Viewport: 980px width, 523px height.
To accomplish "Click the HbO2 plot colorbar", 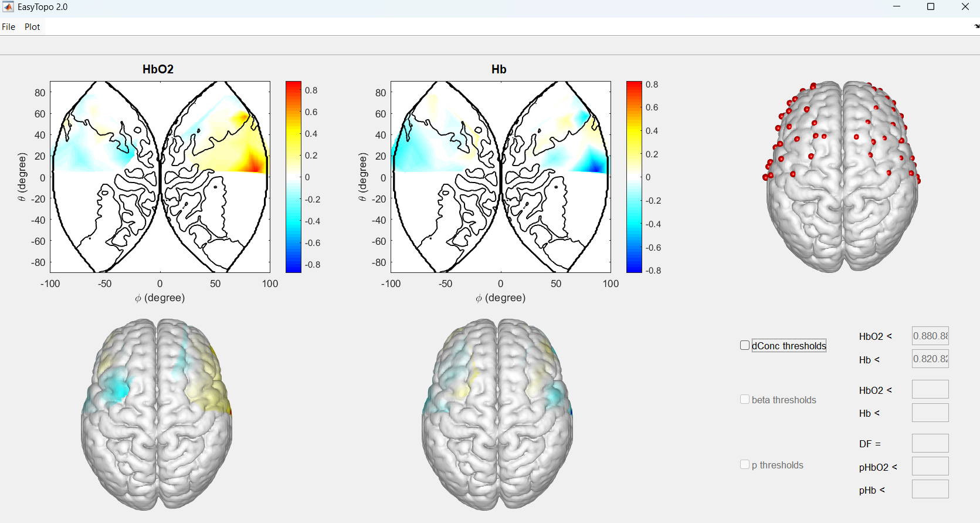I will [293, 177].
